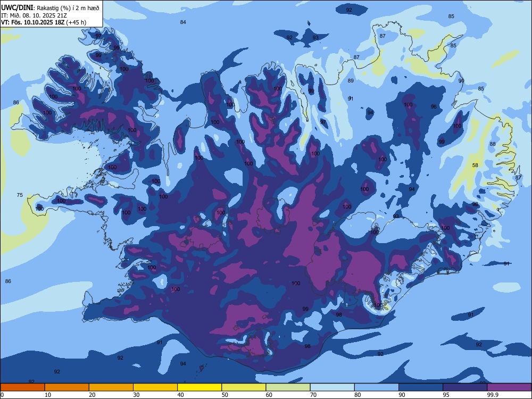Screen dimensions: 532x399
Task: Click the amber 30–40 legend swatch
Action: point(155,387)
